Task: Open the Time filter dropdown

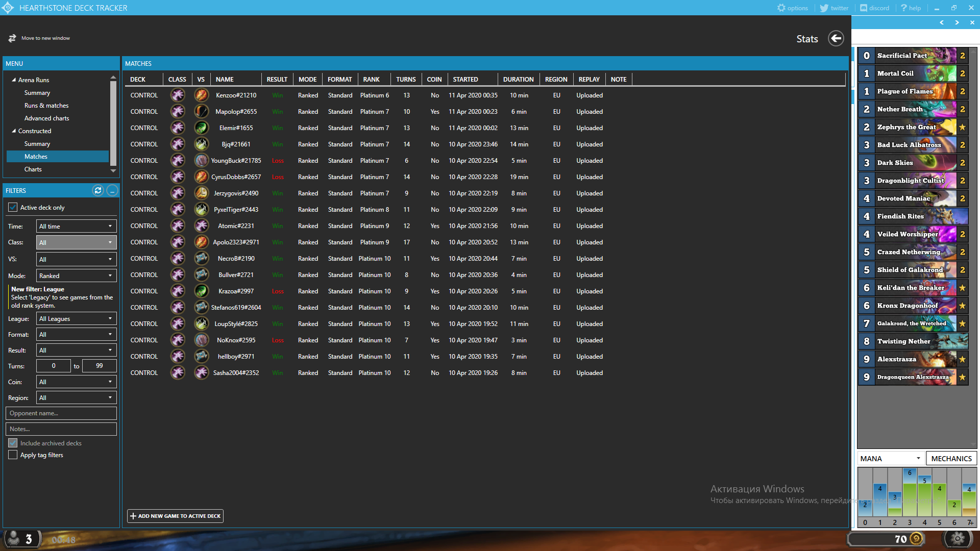Action: coord(76,226)
